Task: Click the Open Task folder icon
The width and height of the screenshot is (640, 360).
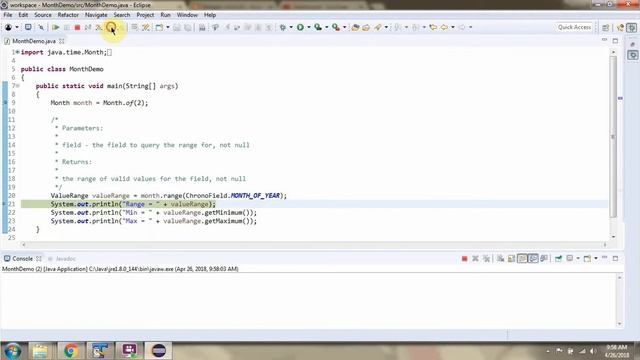Action: (366, 27)
